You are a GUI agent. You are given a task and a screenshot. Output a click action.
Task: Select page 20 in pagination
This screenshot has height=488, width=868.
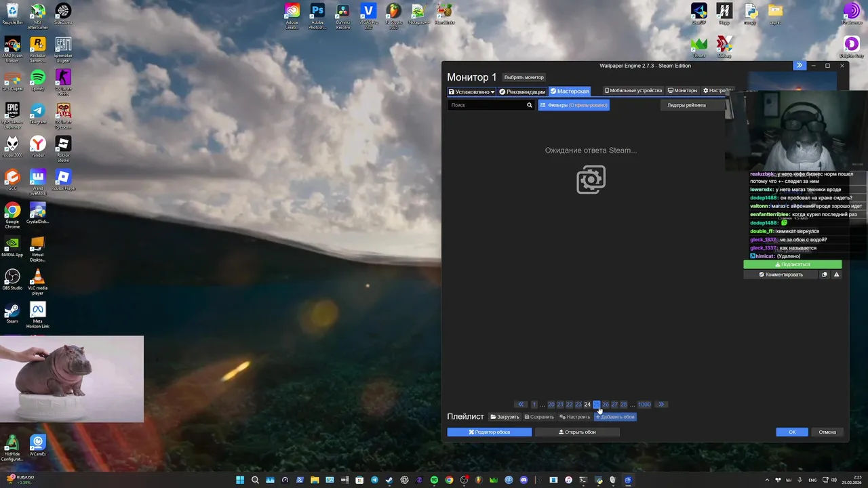pyautogui.click(x=551, y=405)
